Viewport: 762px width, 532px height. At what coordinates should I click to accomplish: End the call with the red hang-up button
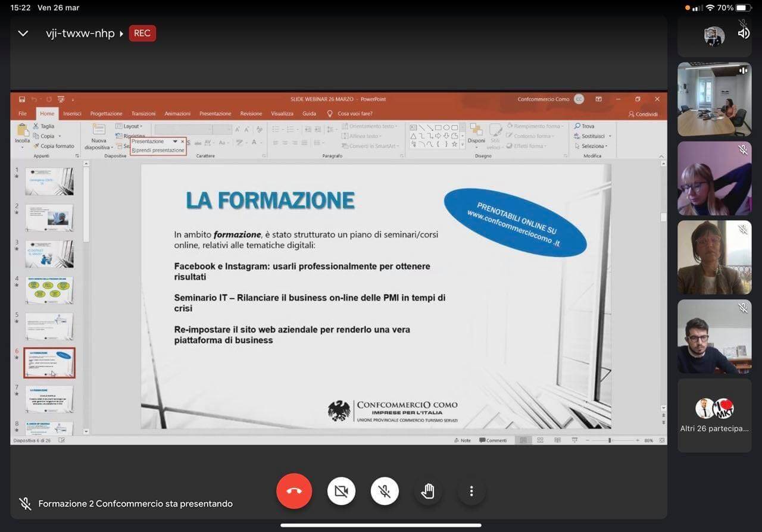click(294, 491)
